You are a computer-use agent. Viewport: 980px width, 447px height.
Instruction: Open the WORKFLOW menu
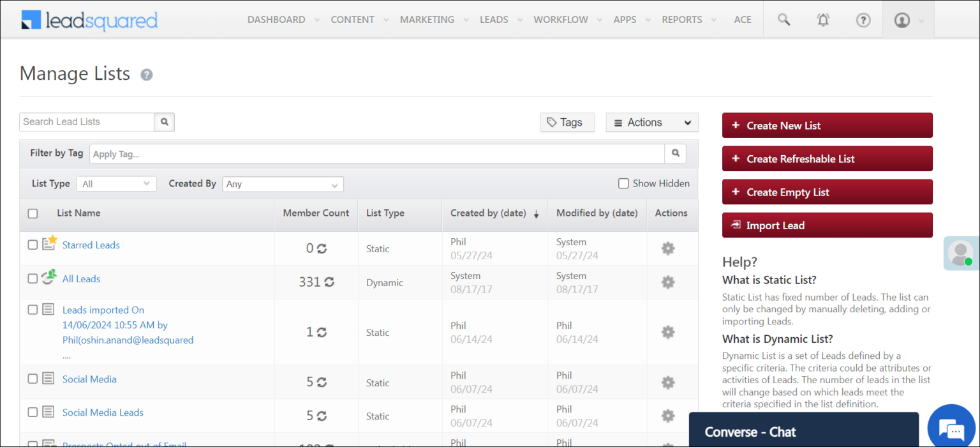(x=560, y=19)
